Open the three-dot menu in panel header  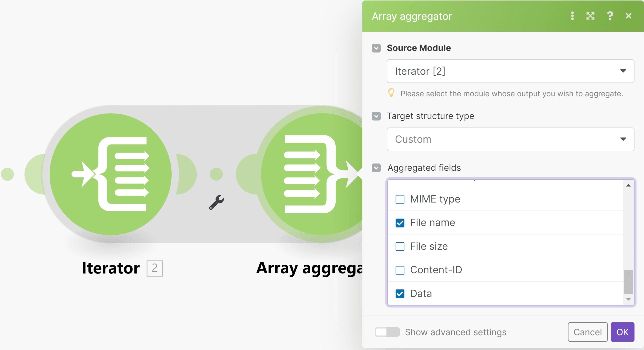(x=572, y=16)
